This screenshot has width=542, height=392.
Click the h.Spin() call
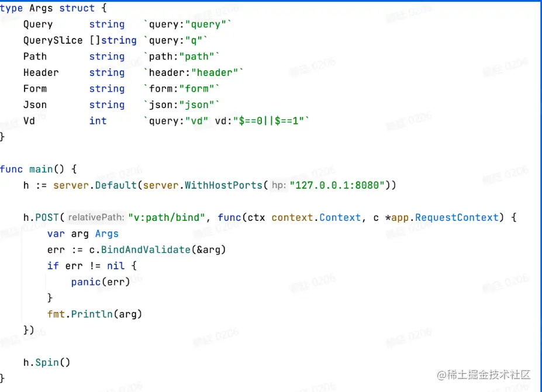(x=47, y=363)
